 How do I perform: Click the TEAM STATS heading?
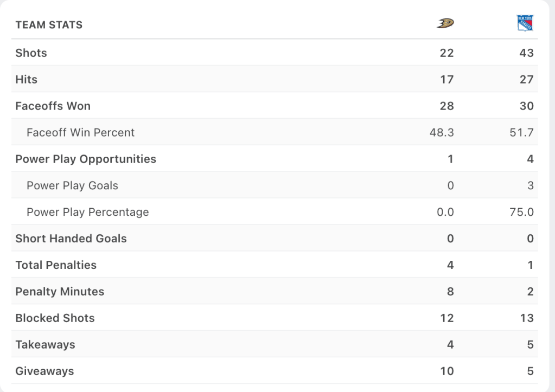point(49,25)
